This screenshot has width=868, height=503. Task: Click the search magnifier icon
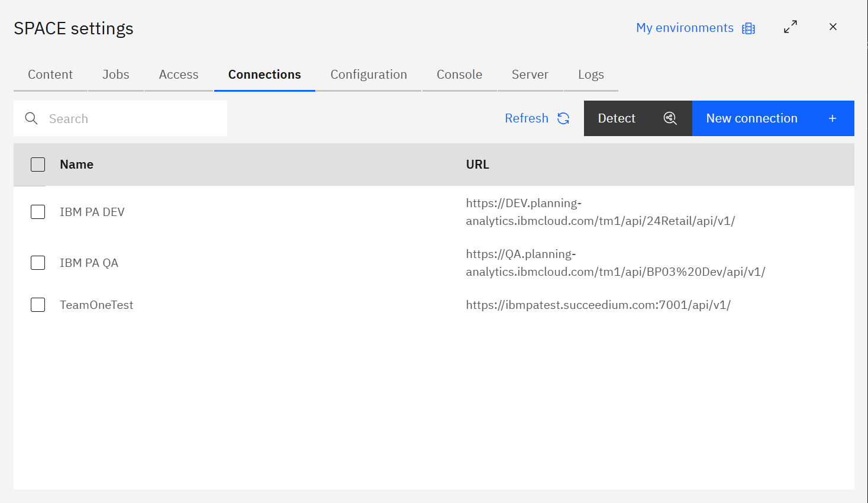(31, 118)
